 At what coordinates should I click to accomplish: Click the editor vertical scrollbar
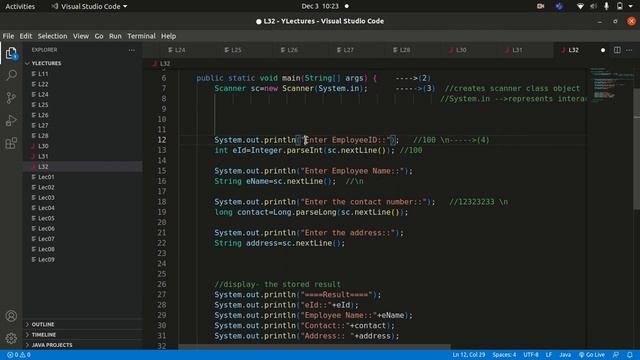(636, 149)
